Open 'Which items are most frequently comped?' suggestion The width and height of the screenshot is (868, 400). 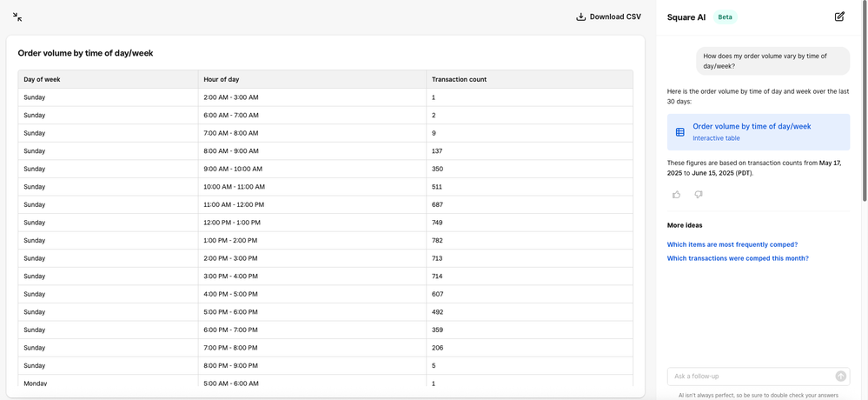point(732,244)
